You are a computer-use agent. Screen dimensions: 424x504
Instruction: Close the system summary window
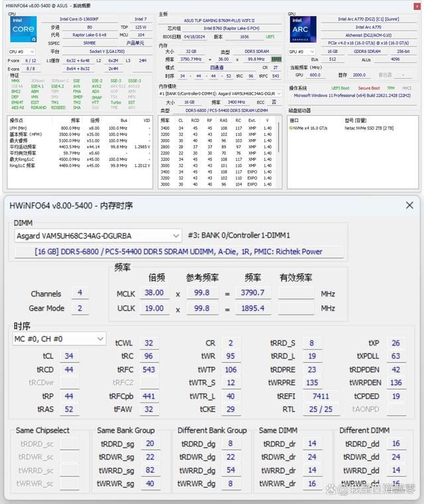pos(417,6)
